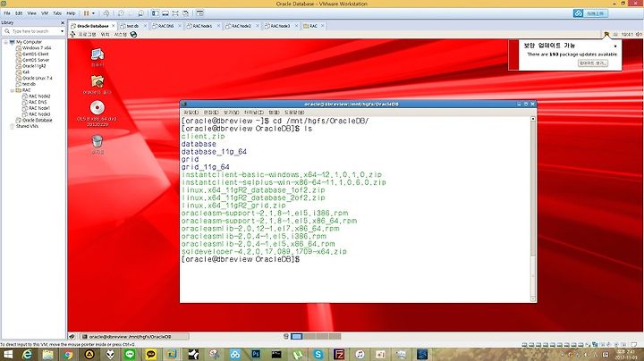Open the power options dropdown arrow beside Pause
Image resolution: width=644 pixels, height=361 pixels.
pyautogui.click(x=93, y=13)
